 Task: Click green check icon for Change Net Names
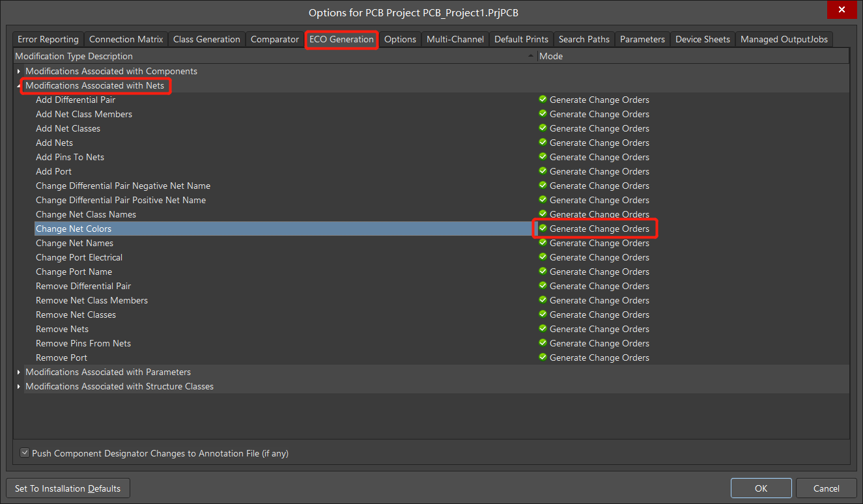pos(543,243)
